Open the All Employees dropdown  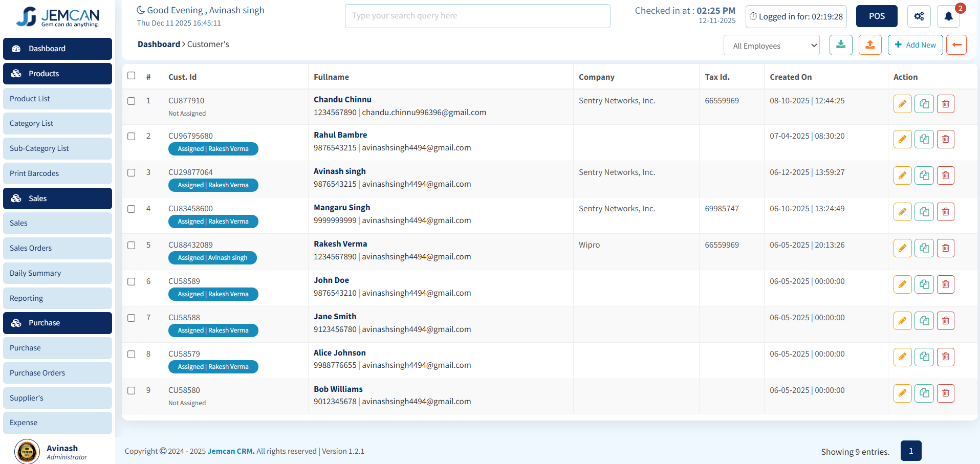(771, 45)
